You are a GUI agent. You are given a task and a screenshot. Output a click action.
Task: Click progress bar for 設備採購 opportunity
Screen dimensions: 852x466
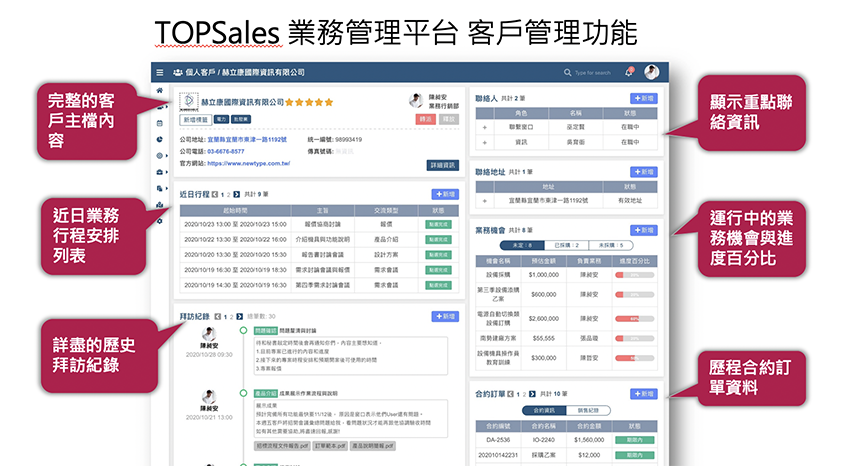pyautogui.click(x=632, y=274)
